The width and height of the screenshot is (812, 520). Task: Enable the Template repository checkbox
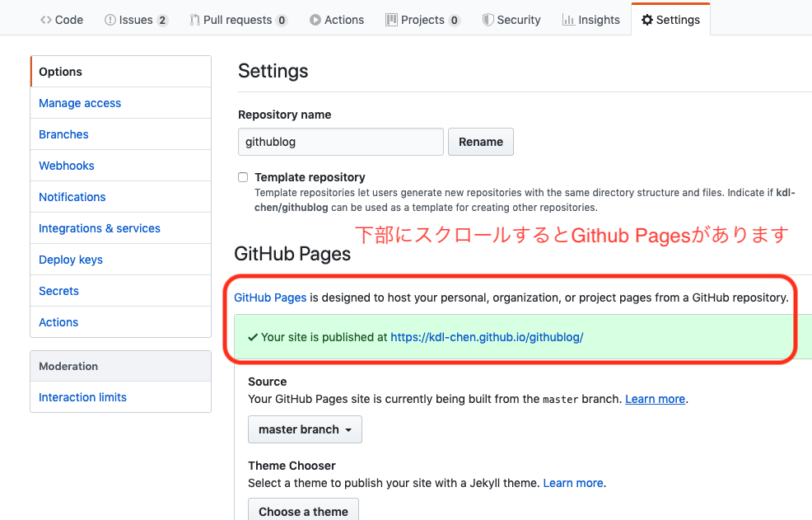243,177
